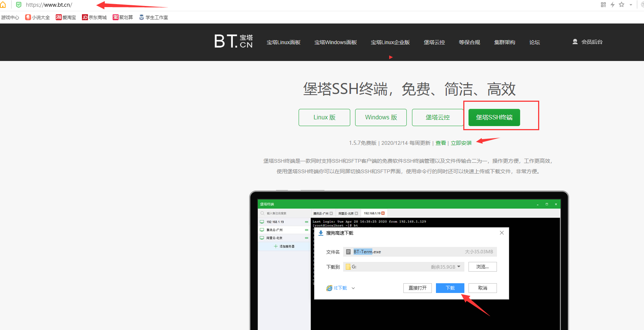This screenshot has width=644, height=330.
Task: Click green status icon on 192.168.1.19 row
Action: click(306, 222)
